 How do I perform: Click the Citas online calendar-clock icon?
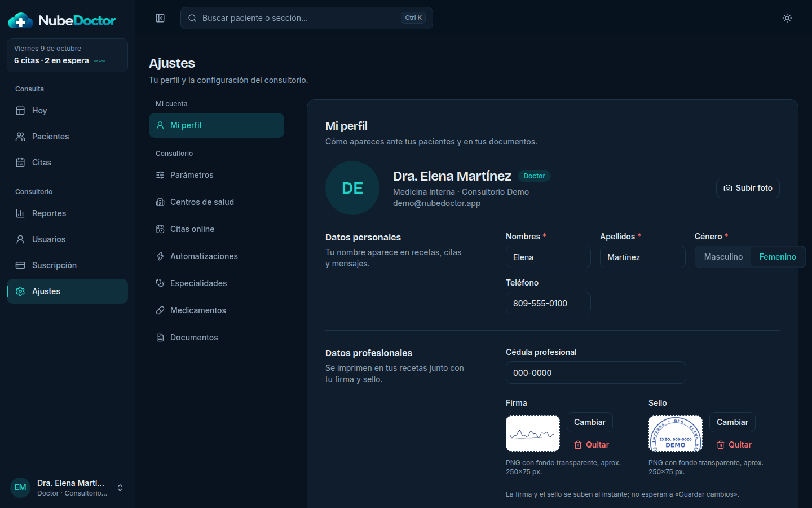160,229
